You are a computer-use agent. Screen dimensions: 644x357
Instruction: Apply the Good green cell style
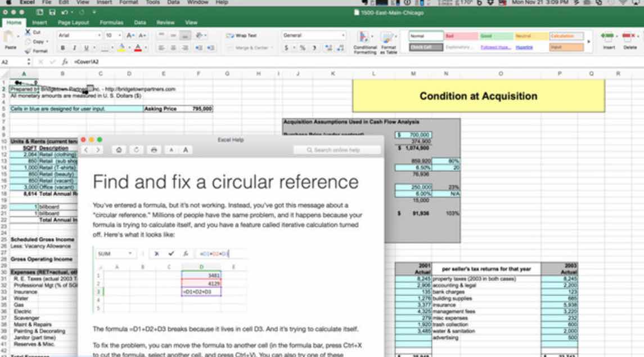496,36
